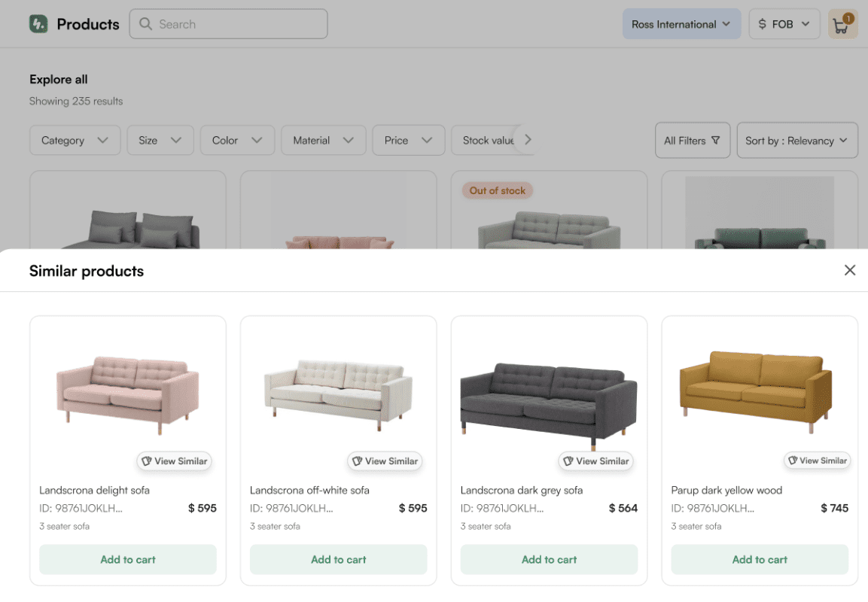Open the Ross International account dropdown

(x=681, y=23)
